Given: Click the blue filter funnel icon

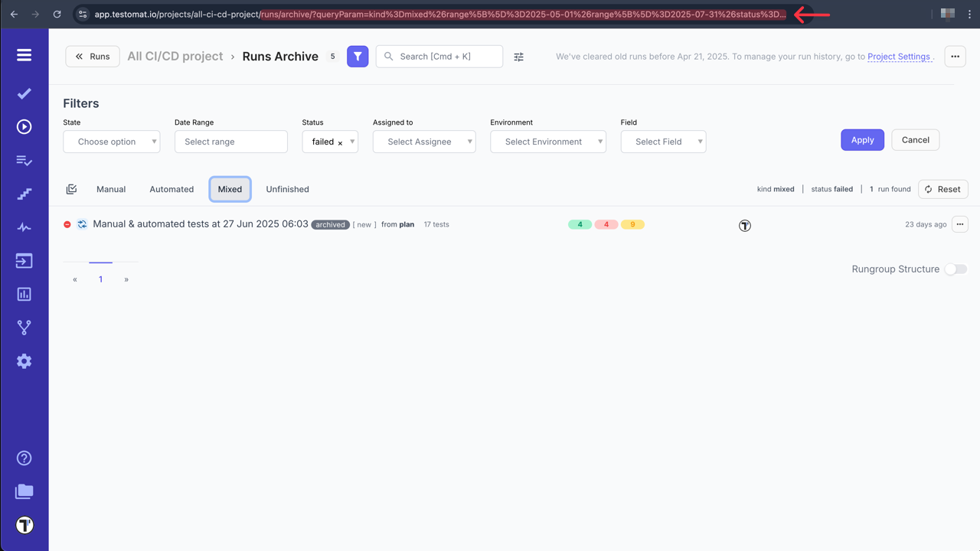Looking at the screenshot, I should (357, 56).
